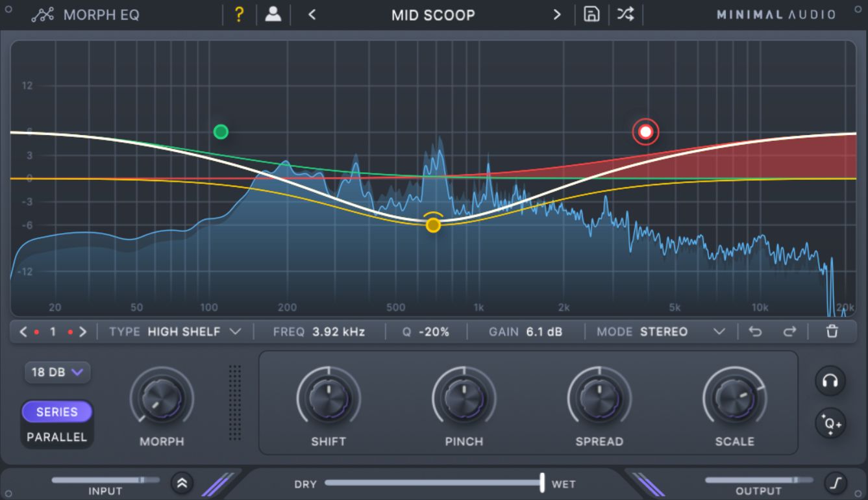Click the WET label
Viewport: 868px width, 500px height.
[x=564, y=484]
